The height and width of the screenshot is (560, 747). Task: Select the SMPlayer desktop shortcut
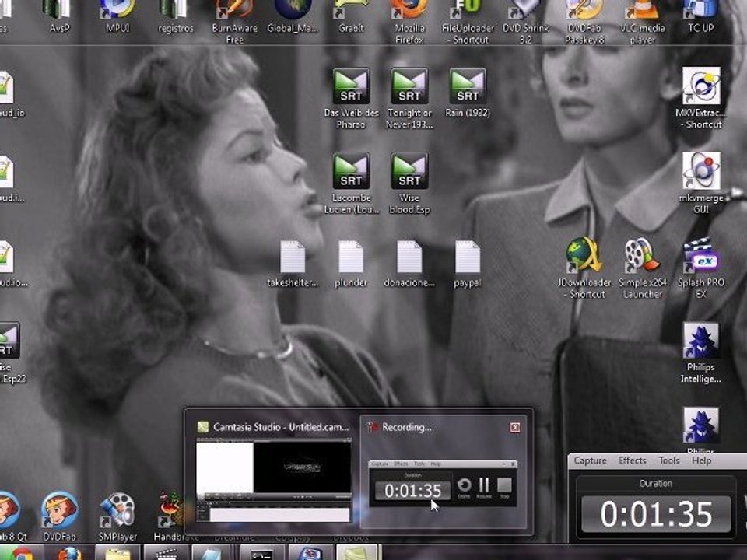pos(117,517)
